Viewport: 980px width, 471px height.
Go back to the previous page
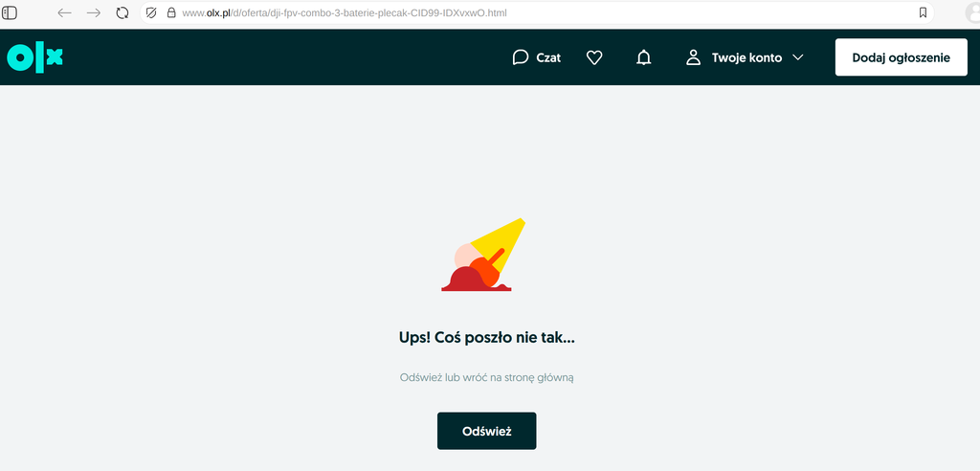(x=65, y=13)
